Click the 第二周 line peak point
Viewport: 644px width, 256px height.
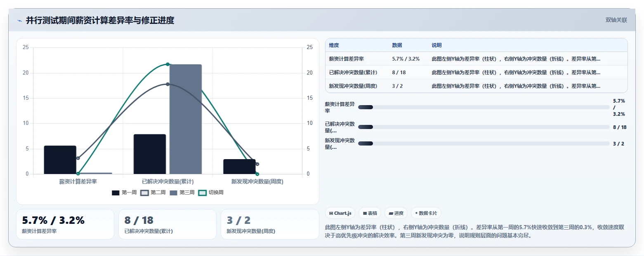pyautogui.click(x=168, y=84)
